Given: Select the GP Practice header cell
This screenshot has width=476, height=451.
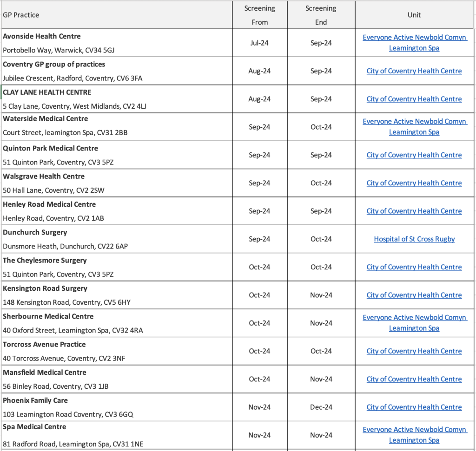Looking at the screenshot, I should click(117, 15).
